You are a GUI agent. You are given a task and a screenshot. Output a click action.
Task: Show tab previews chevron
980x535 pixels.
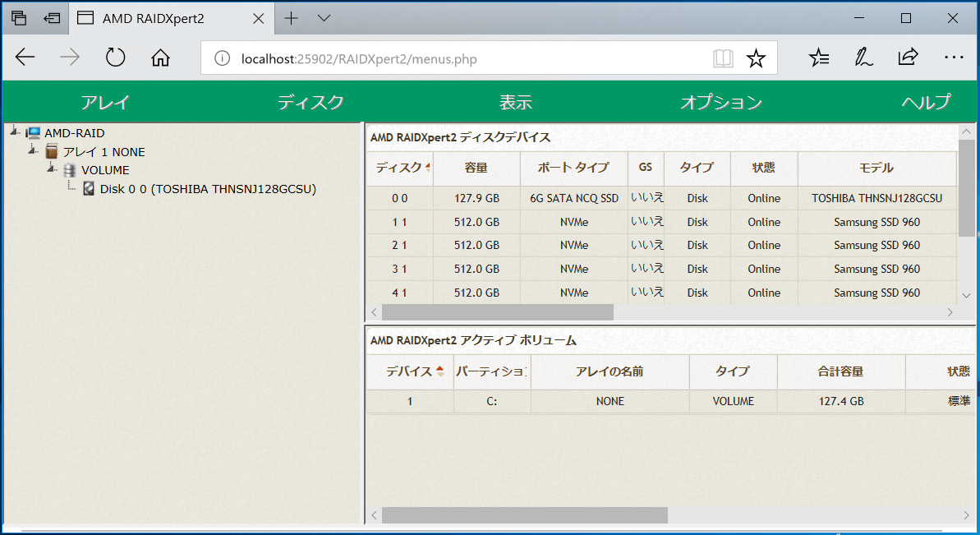(324, 18)
